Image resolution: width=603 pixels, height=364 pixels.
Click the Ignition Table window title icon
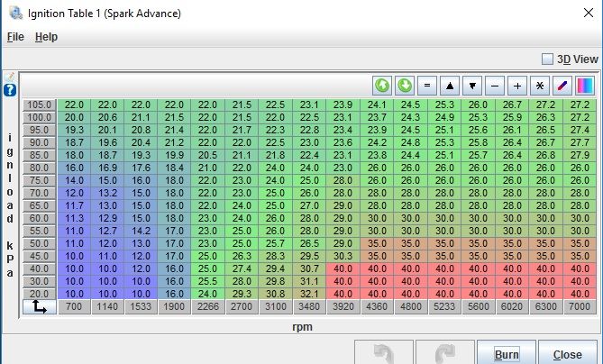coord(16,13)
